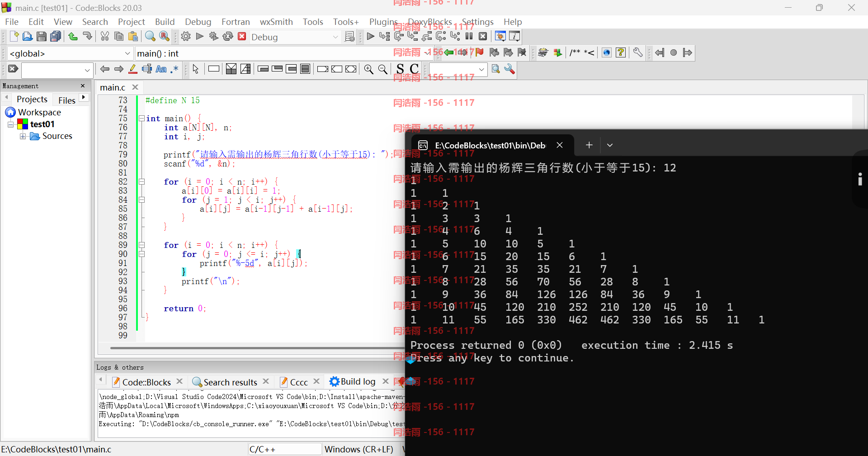
Task: Cut selection with the scissors icon
Action: pos(105,37)
